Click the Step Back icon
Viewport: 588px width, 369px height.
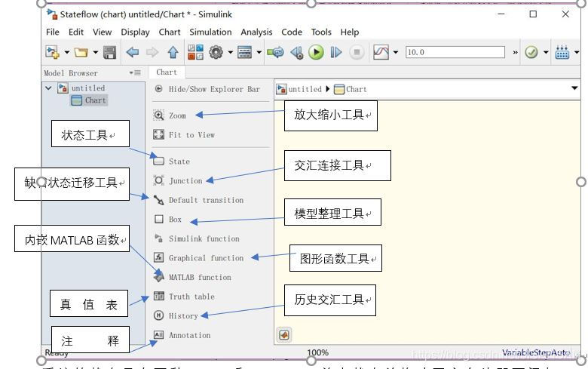click(296, 52)
